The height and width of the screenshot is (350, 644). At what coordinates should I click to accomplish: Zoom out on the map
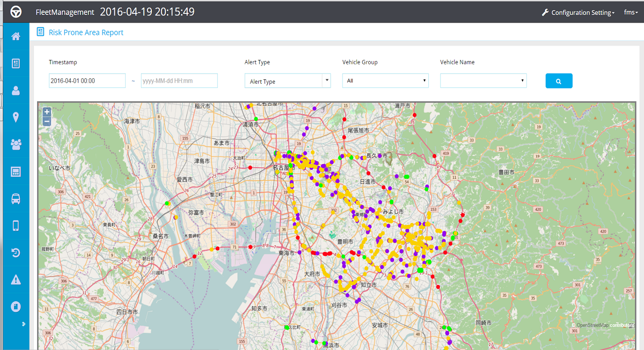click(x=47, y=121)
